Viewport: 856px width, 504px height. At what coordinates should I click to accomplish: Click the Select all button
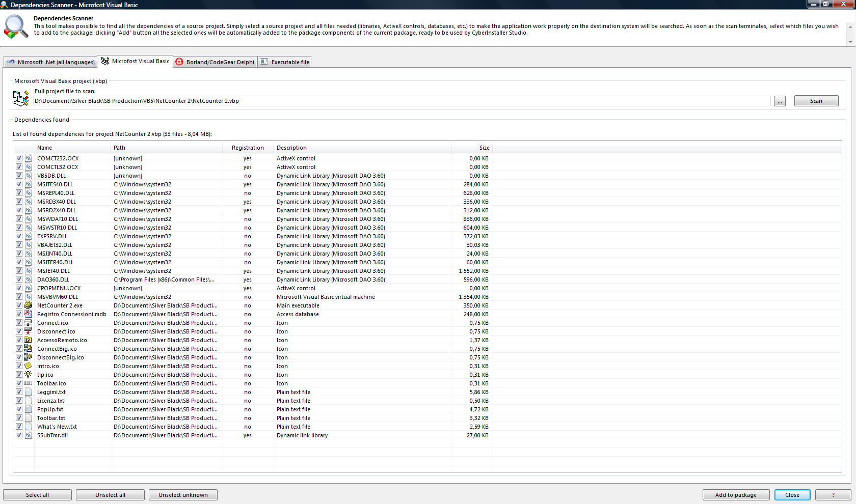(37, 495)
